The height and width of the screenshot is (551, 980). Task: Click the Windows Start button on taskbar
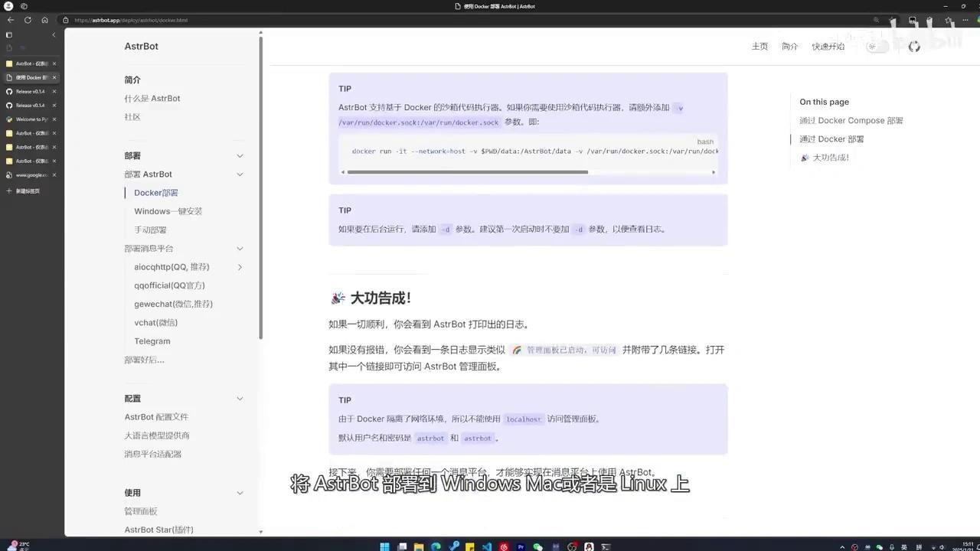tap(385, 546)
